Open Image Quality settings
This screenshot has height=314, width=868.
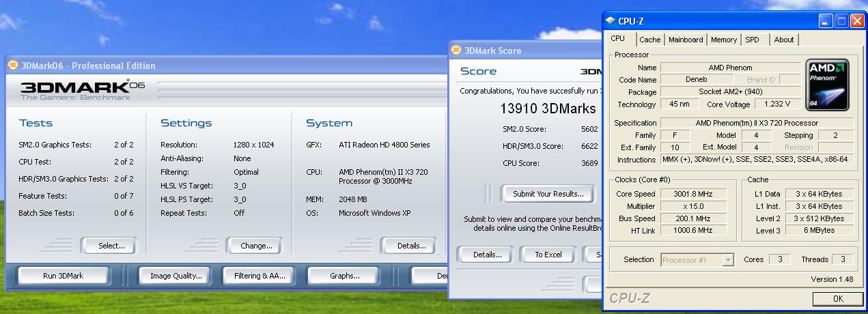[x=171, y=276]
